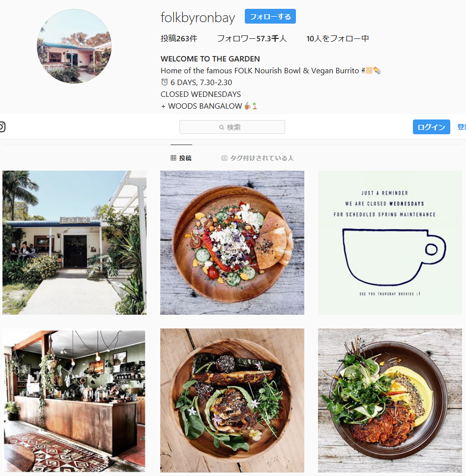Screen dimensions: 466x476
Task: Switch to タグ付けされている人 tab
Action: (257, 158)
